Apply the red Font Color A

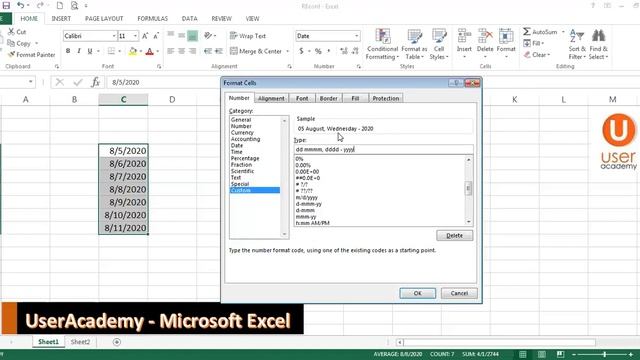point(149,51)
